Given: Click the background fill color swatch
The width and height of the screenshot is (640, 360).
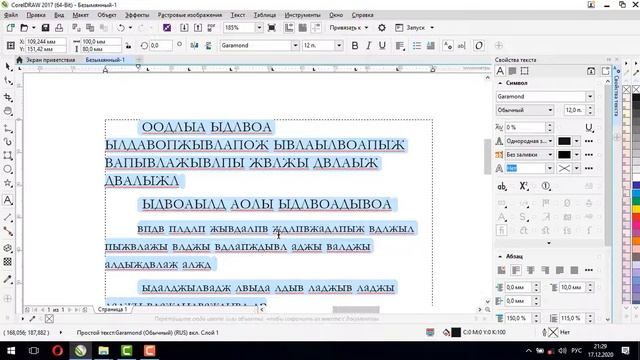Looking at the screenshot, I should [x=564, y=155].
